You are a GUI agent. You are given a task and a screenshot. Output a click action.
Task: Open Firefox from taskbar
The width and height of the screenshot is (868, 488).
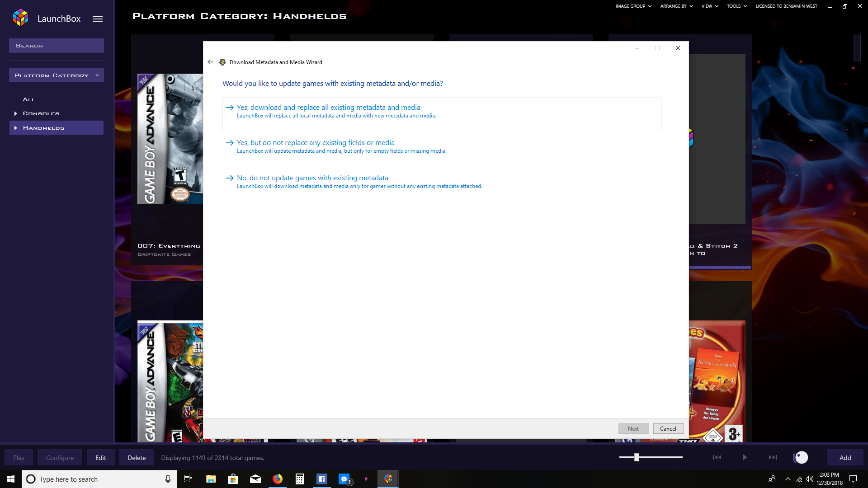click(278, 479)
